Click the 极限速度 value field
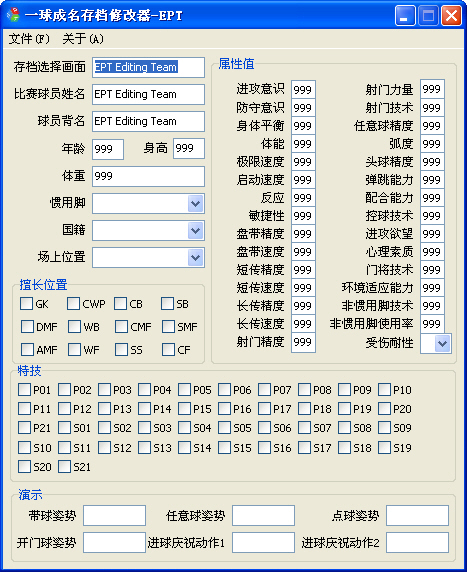 coord(303,162)
